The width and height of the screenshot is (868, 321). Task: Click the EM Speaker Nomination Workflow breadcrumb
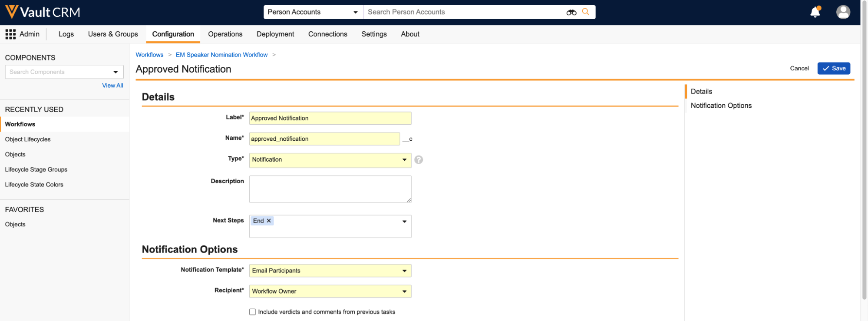(221, 55)
